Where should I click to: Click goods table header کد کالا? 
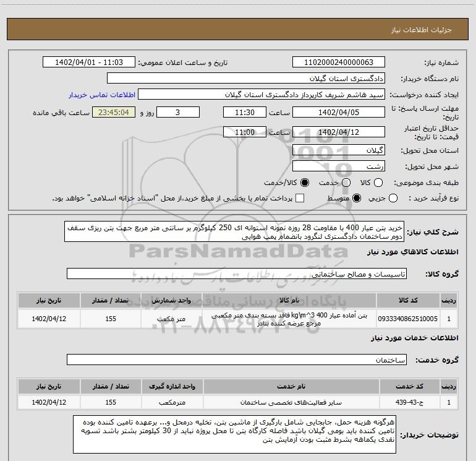click(x=408, y=300)
